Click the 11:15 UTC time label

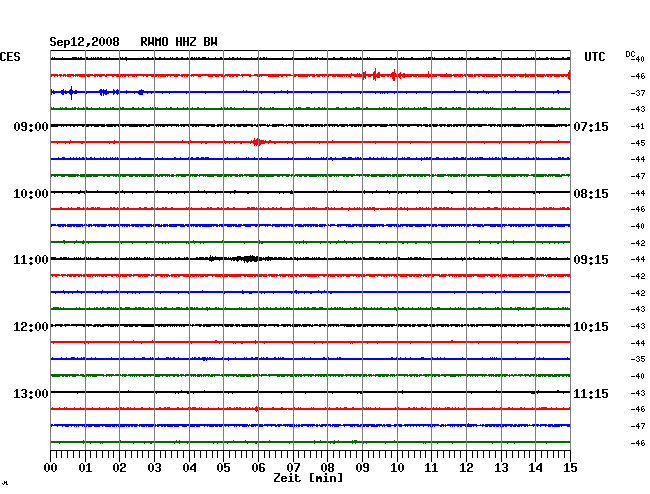pos(591,393)
